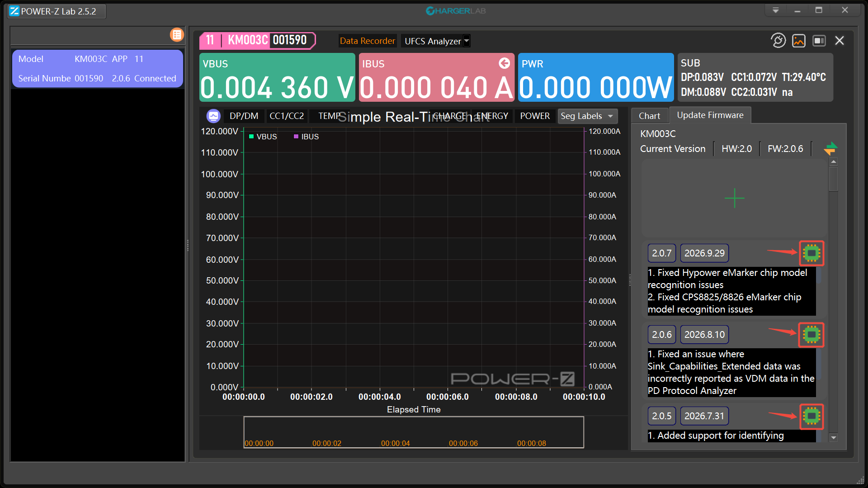Click the 'DM:0.088V' reading
The height and width of the screenshot is (488, 868).
[703, 92]
